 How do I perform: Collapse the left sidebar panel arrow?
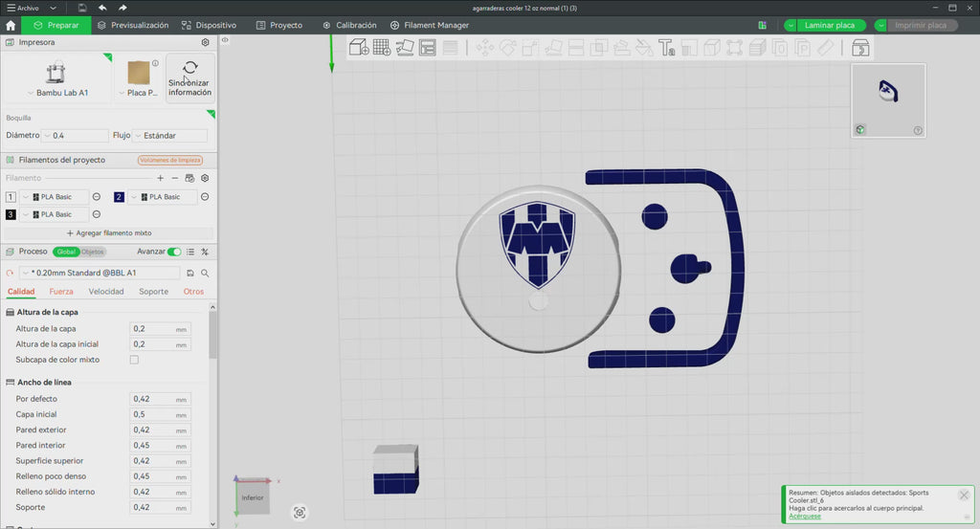[x=225, y=40]
